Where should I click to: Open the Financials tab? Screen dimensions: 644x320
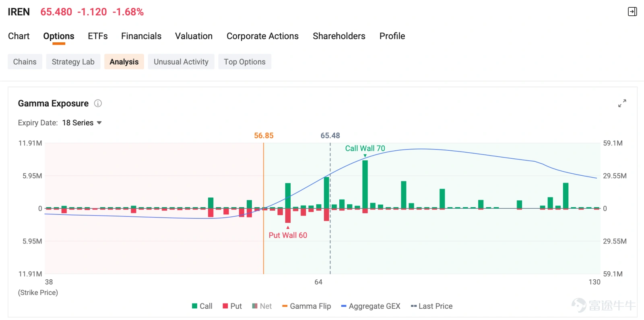141,36
